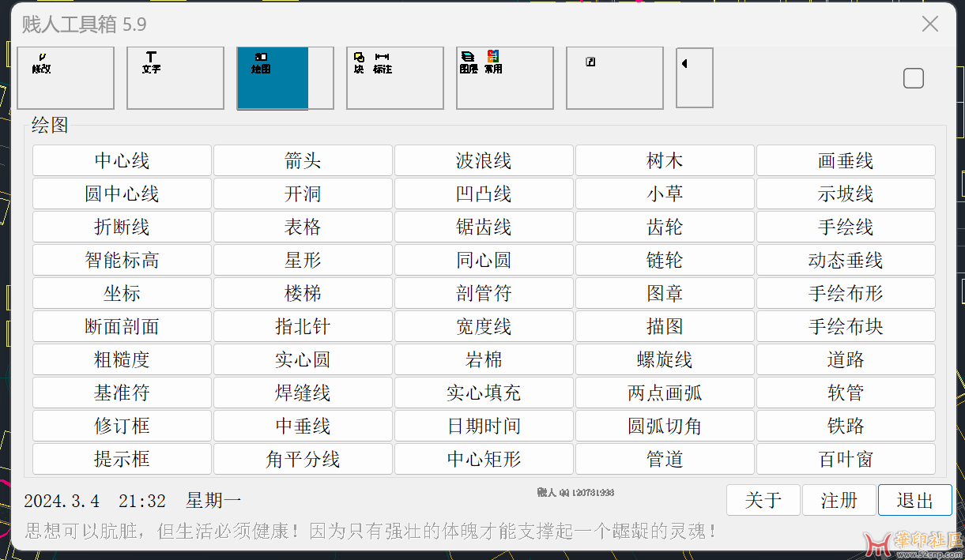Image resolution: width=965 pixels, height=560 pixels.
Task: Select the 铁路 tool
Action: pyautogui.click(x=846, y=426)
